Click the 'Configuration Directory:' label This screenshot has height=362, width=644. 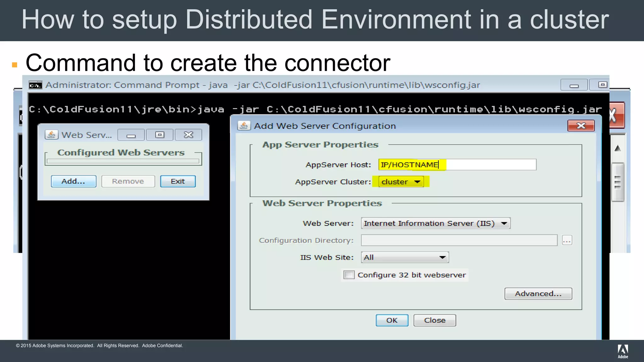(x=306, y=241)
